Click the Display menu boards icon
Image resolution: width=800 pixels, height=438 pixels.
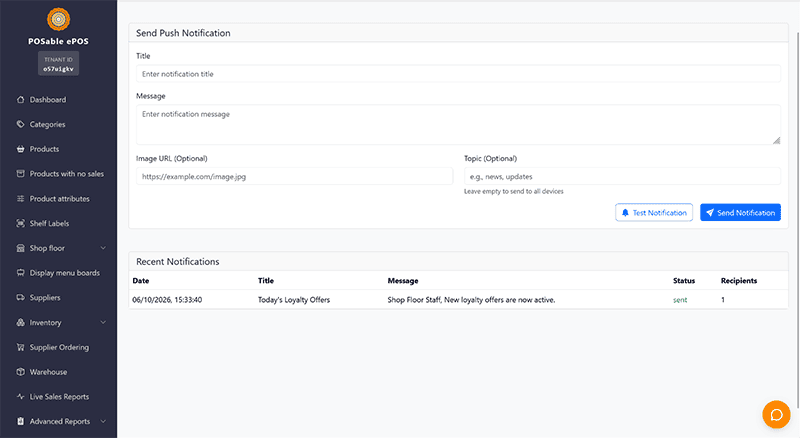[x=20, y=273]
